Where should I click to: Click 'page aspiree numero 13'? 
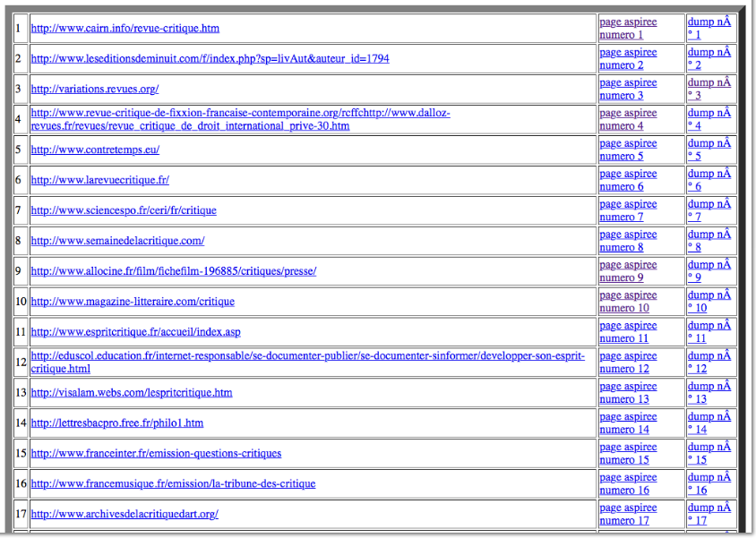(628, 393)
